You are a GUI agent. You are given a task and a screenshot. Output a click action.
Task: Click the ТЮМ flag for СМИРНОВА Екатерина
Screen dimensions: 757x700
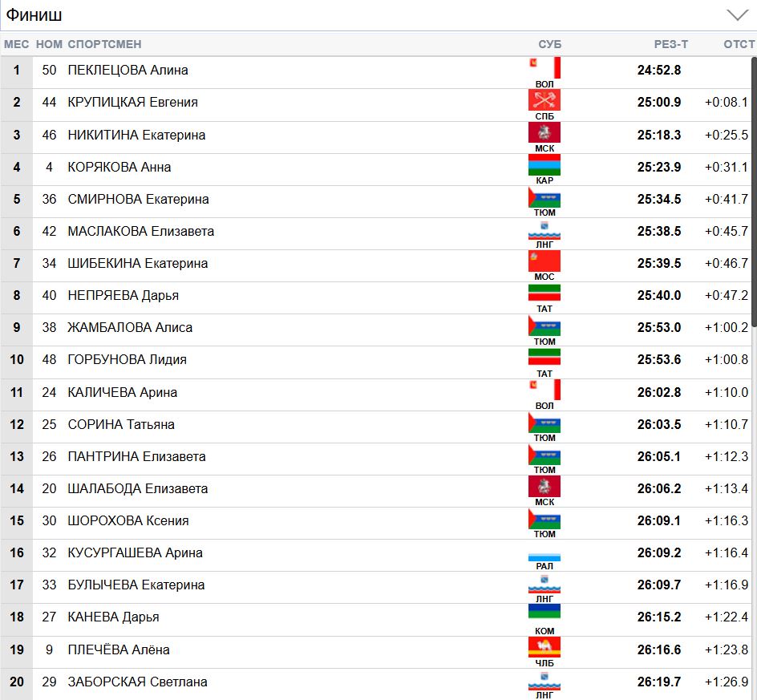[x=544, y=197]
